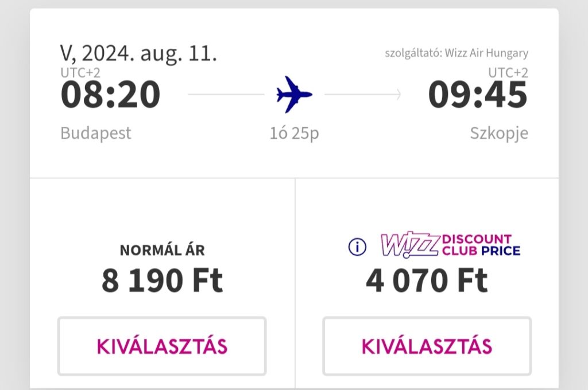The image size is (588, 390).
Task: Click the departure UTC+2 timezone label
Action: (x=80, y=73)
